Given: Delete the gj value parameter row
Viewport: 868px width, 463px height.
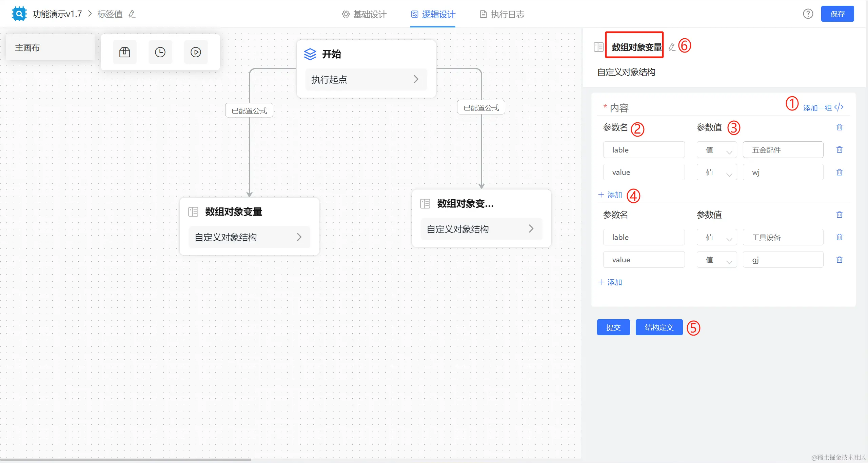Looking at the screenshot, I should (x=839, y=260).
